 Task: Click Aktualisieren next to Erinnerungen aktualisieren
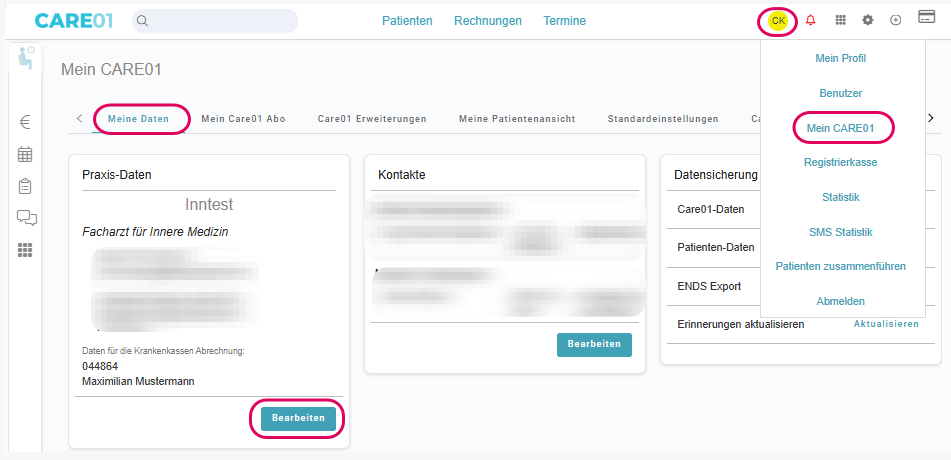[886, 324]
